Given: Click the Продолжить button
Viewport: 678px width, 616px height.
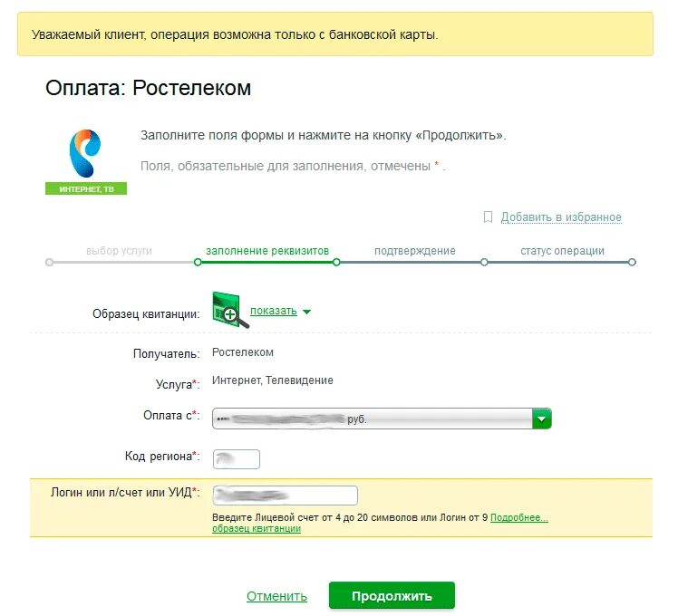Looking at the screenshot, I should coord(392,596).
